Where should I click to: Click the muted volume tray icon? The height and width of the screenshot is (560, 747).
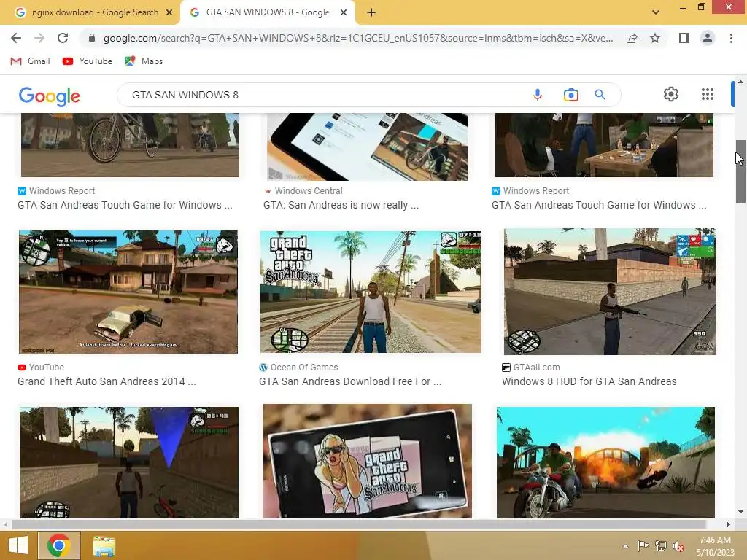(678, 546)
